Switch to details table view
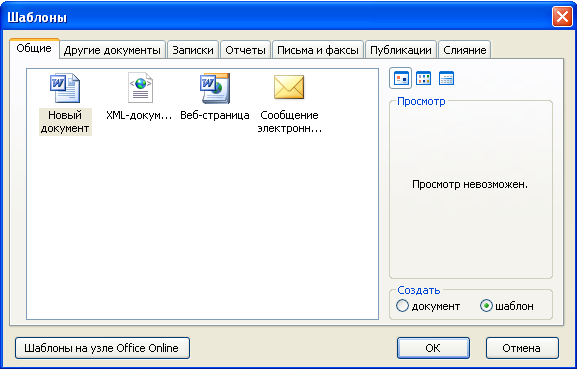577x369 pixels. (x=446, y=78)
